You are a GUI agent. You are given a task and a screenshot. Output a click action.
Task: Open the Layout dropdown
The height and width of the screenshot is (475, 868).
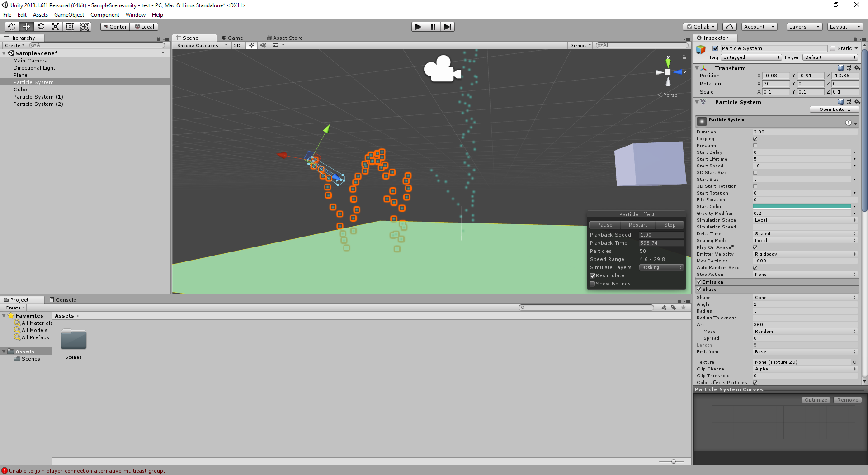(844, 27)
